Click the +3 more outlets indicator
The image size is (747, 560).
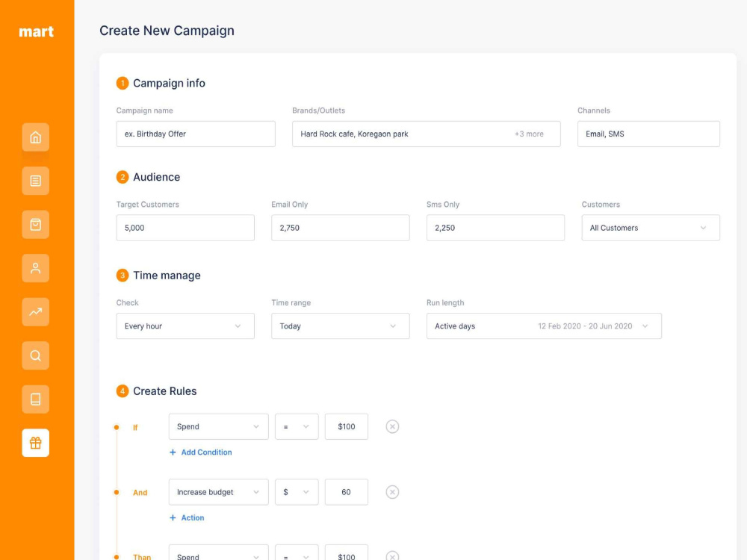529,134
